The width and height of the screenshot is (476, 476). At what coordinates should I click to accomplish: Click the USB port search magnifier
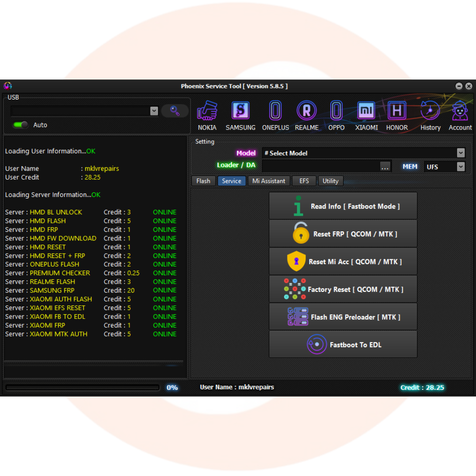click(175, 111)
